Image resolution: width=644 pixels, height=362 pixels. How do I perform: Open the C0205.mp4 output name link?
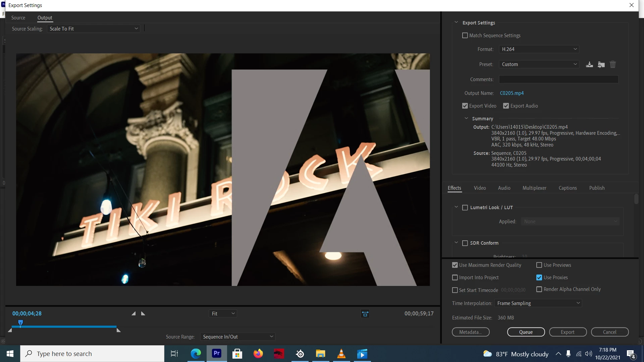[512, 93]
